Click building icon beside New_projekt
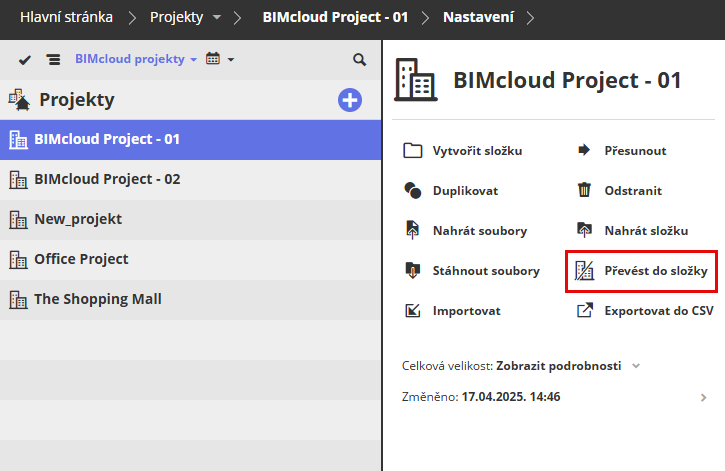Viewport: 725px width, 471px height. (x=18, y=220)
